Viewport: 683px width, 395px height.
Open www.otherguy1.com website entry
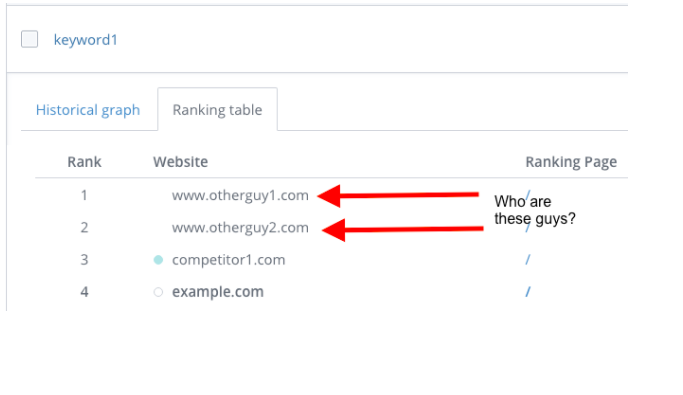click(240, 195)
